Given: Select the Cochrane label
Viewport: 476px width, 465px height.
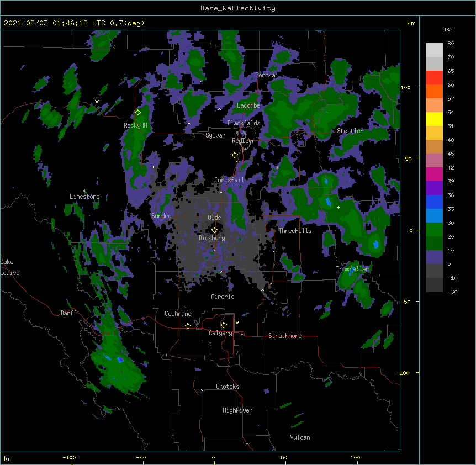Looking at the screenshot, I should point(178,314).
